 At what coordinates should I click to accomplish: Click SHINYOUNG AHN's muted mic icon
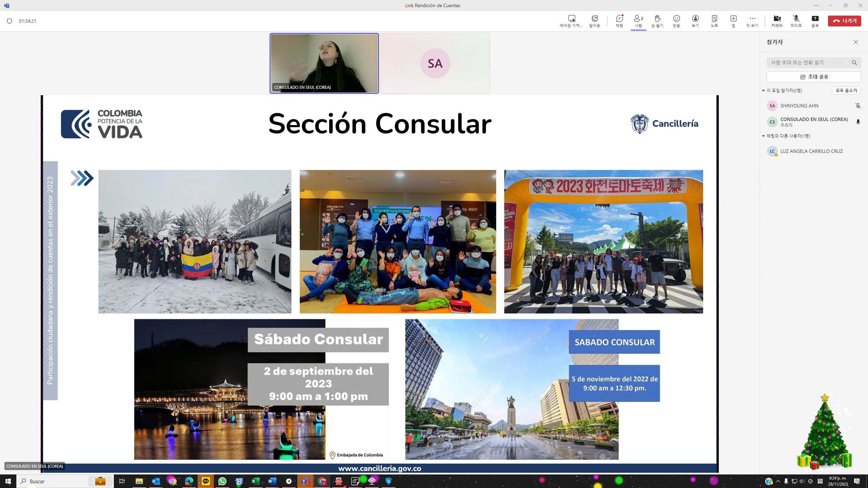coord(858,106)
